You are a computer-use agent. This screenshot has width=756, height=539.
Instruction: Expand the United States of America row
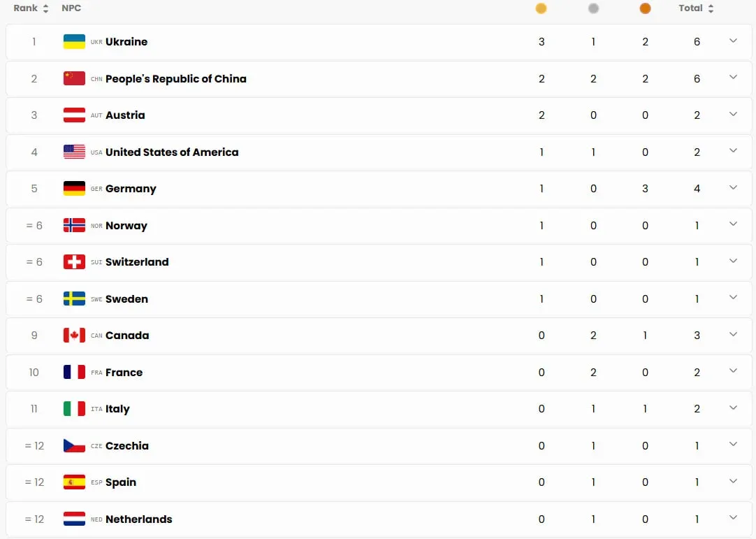tap(733, 151)
